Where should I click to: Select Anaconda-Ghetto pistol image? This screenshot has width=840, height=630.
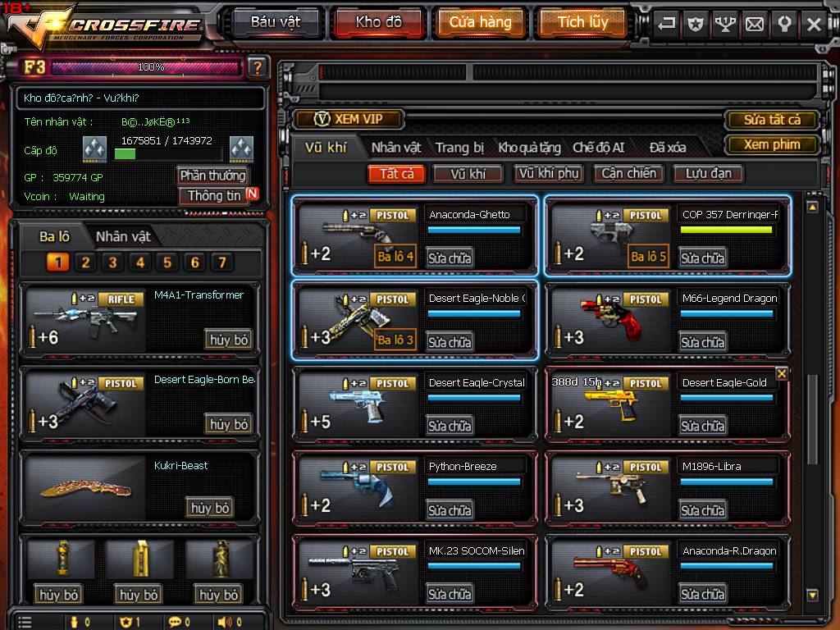(x=358, y=236)
